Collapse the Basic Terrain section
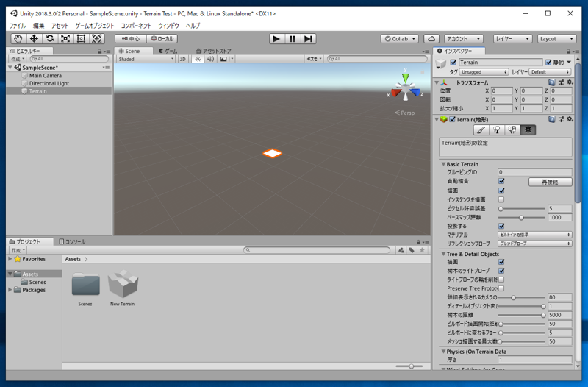Image resolution: width=588 pixels, height=387 pixels. 444,164
